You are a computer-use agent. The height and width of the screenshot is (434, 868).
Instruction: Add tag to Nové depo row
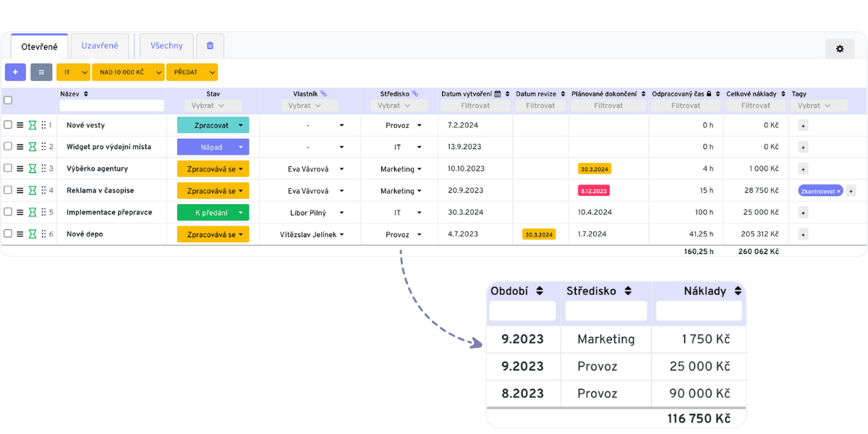pos(803,234)
